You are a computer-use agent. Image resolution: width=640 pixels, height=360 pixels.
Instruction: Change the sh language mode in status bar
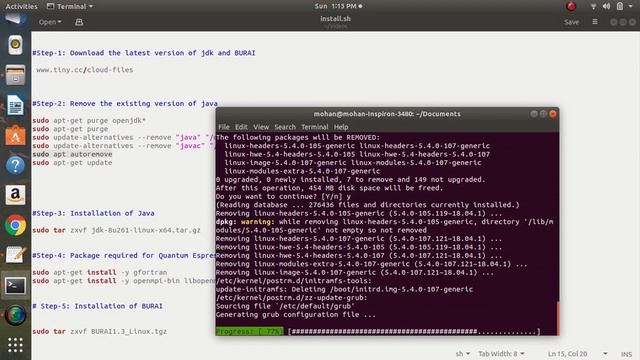coord(463,353)
